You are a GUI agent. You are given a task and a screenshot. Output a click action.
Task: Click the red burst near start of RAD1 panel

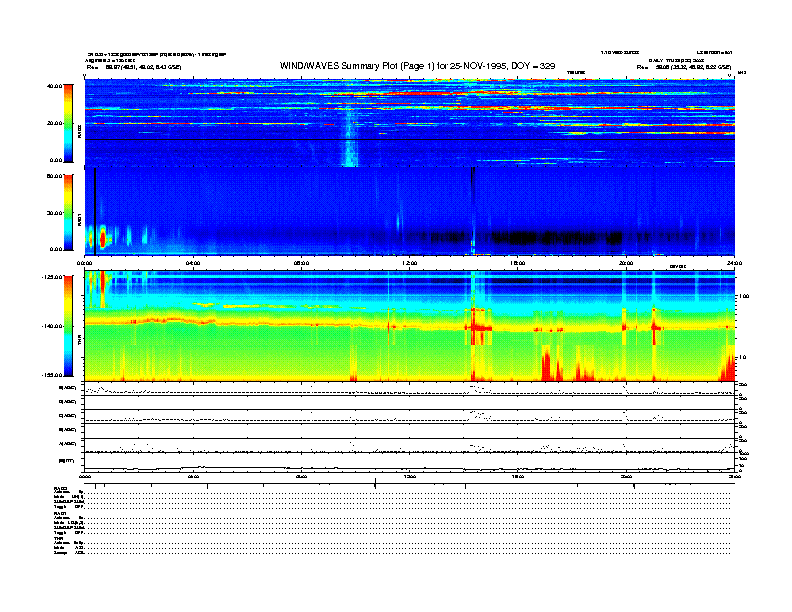[103, 239]
